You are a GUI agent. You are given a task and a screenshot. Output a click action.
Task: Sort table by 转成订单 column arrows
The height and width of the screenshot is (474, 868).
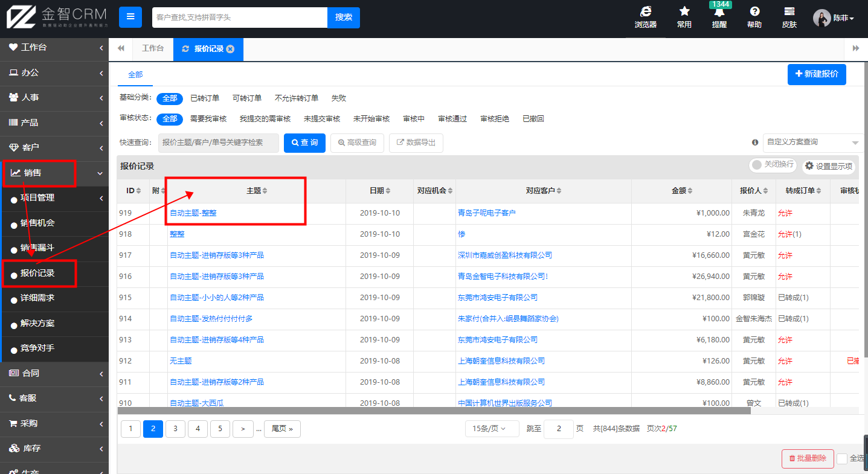819,191
